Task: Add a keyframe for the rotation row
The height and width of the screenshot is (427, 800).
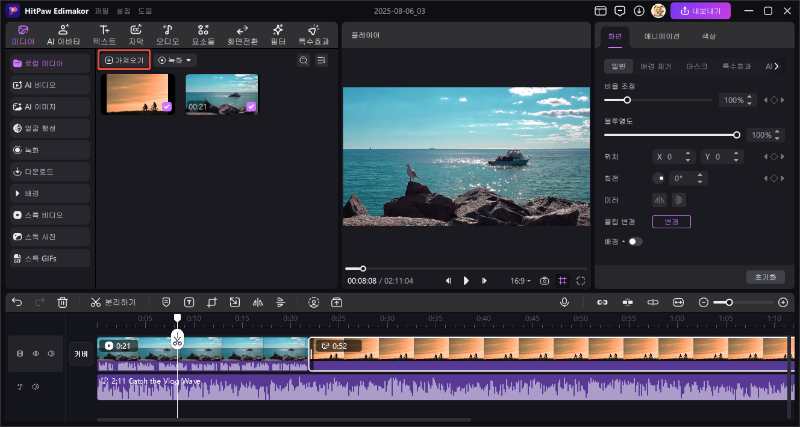Action: coord(774,179)
